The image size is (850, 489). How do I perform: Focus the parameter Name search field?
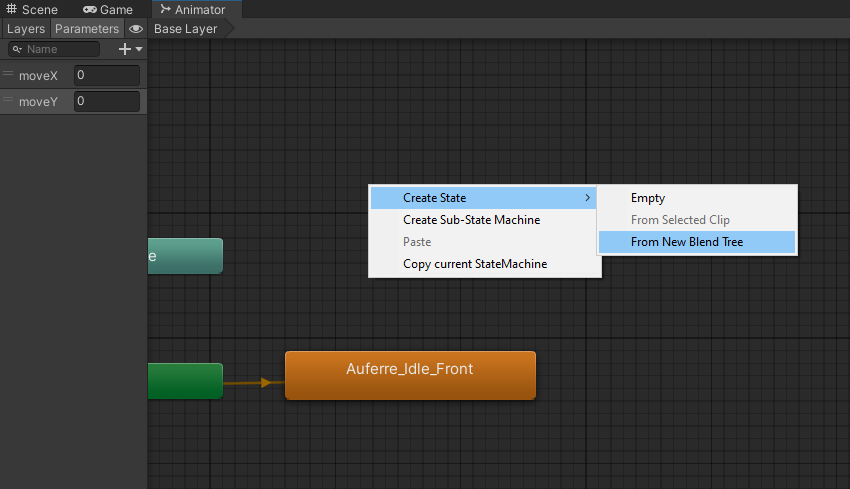coord(60,49)
